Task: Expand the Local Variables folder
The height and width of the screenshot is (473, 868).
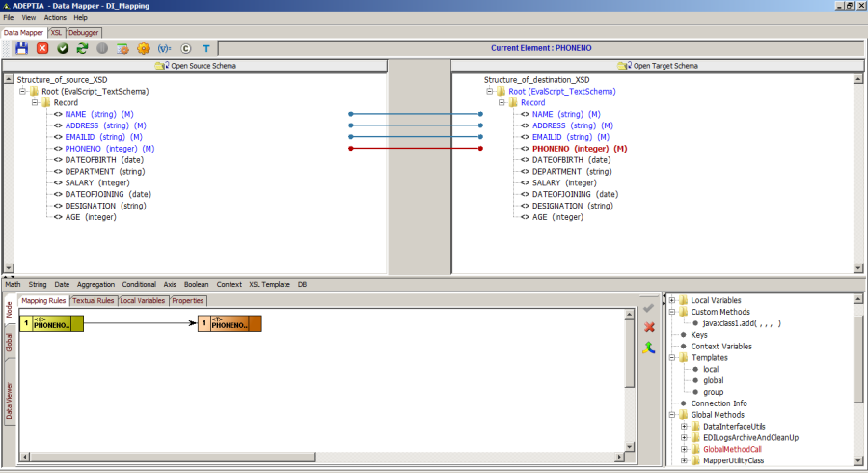Action: point(671,300)
